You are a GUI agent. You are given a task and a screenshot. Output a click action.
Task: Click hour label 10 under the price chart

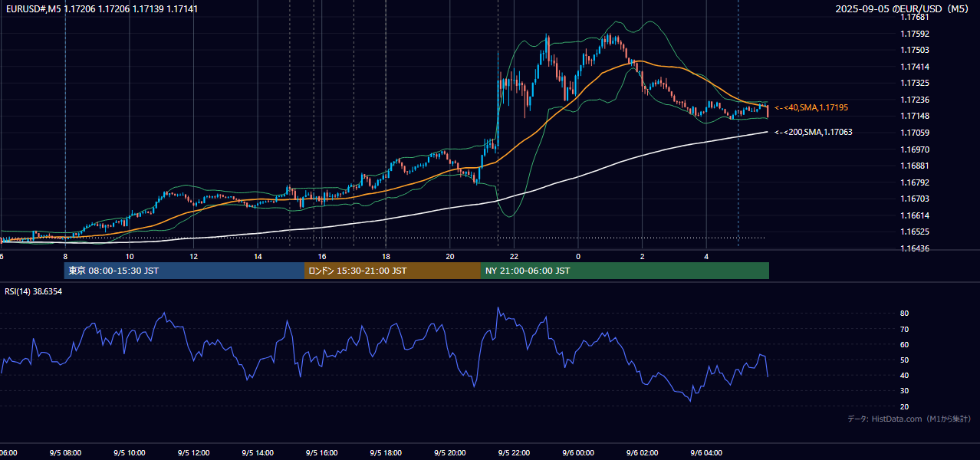point(130,256)
